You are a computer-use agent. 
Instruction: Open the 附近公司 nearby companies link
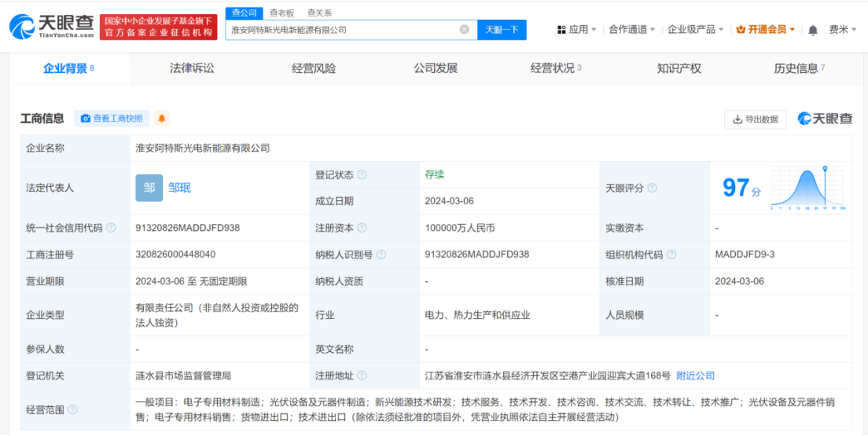click(695, 376)
